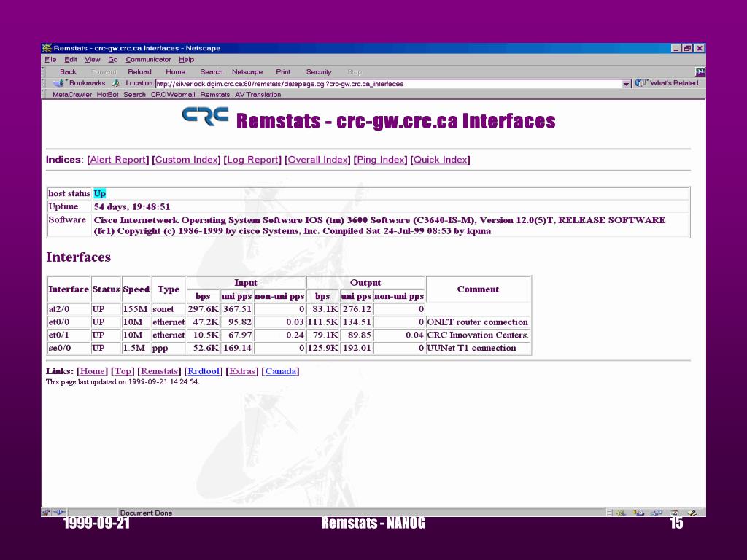This screenshot has width=747, height=560.
Task: Collapse the location toolbar using its grip
Action: click(x=44, y=83)
